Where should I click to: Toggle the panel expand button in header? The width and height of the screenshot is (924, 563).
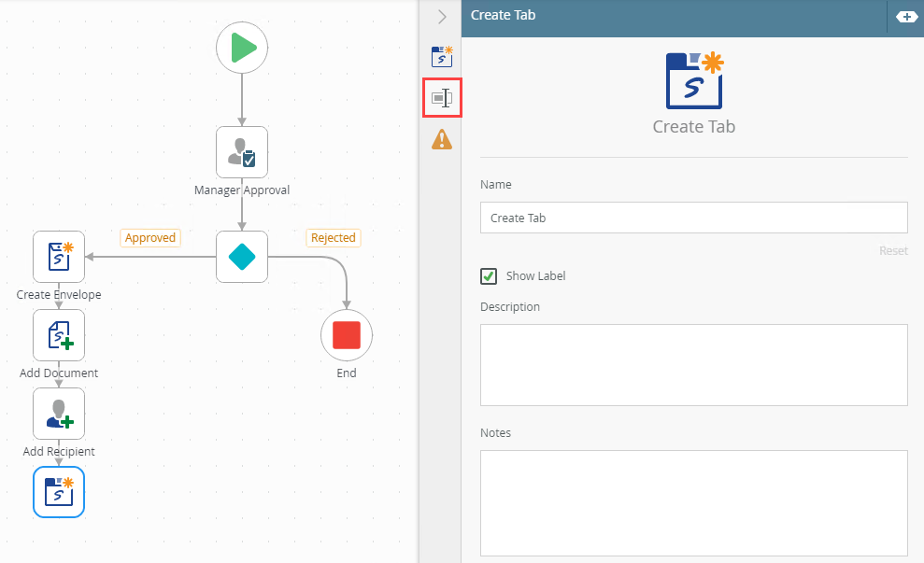pos(906,17)
